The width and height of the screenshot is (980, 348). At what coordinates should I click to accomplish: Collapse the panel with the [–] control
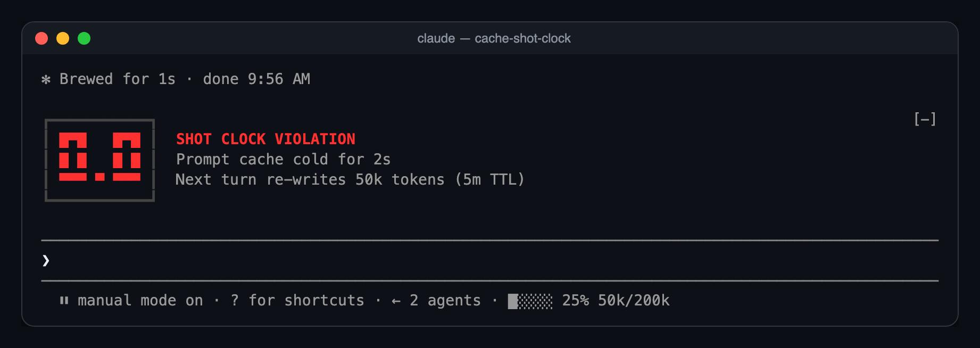tap(925, 119)
